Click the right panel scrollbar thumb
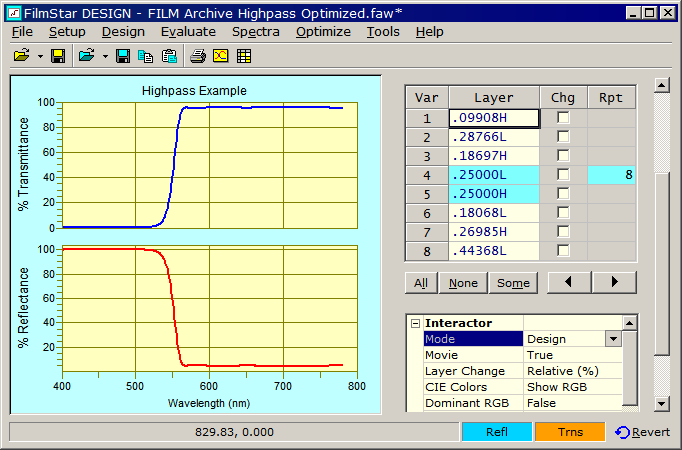Screen dimensions: 682x450 pos(662,264)
